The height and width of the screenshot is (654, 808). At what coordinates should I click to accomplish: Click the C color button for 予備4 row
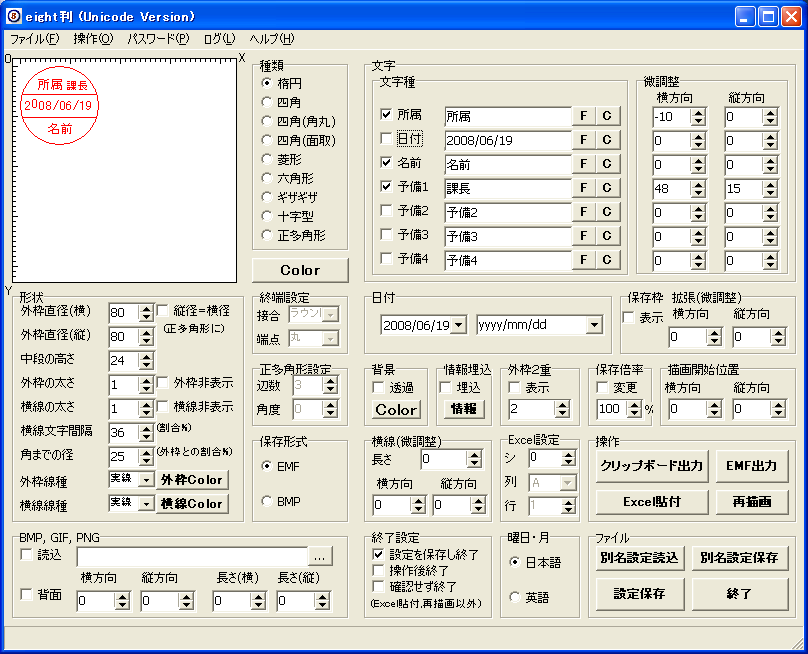(607, 260)
